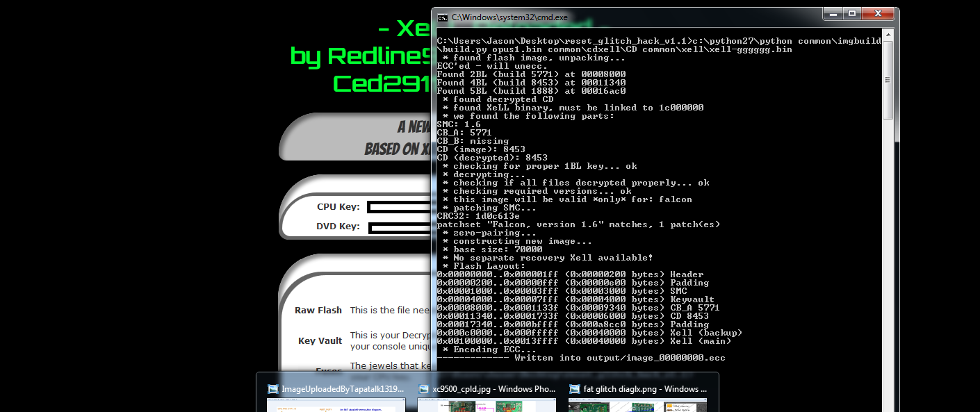Grab the console vertical scrollbar thumb

pos(888,83)
